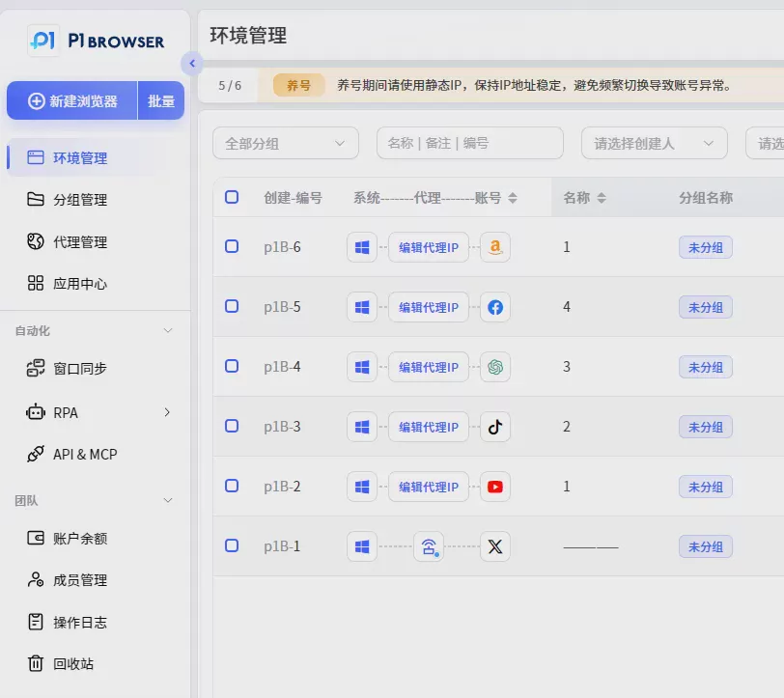The height and width of the screenshot is (698, 784).
Task: Open 成员管理 in the sidebar
Action: [67, 580]
